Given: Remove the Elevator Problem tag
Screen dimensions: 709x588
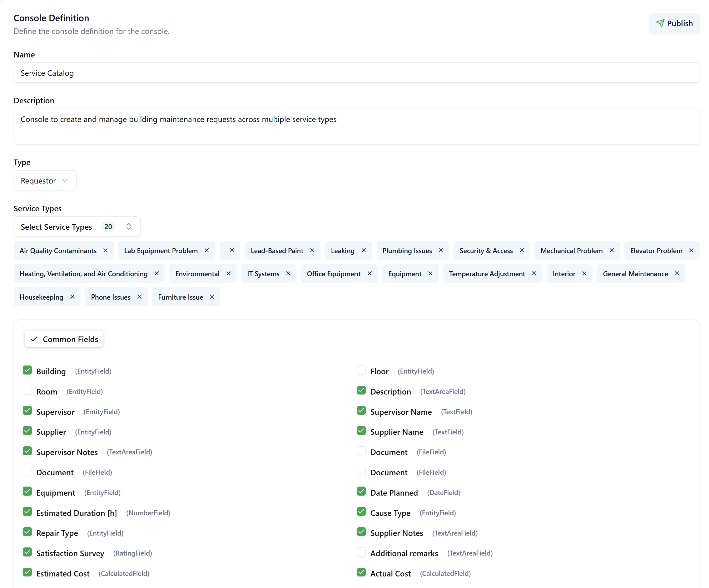Looking at the screenshot, I should (x=692, y=250).
